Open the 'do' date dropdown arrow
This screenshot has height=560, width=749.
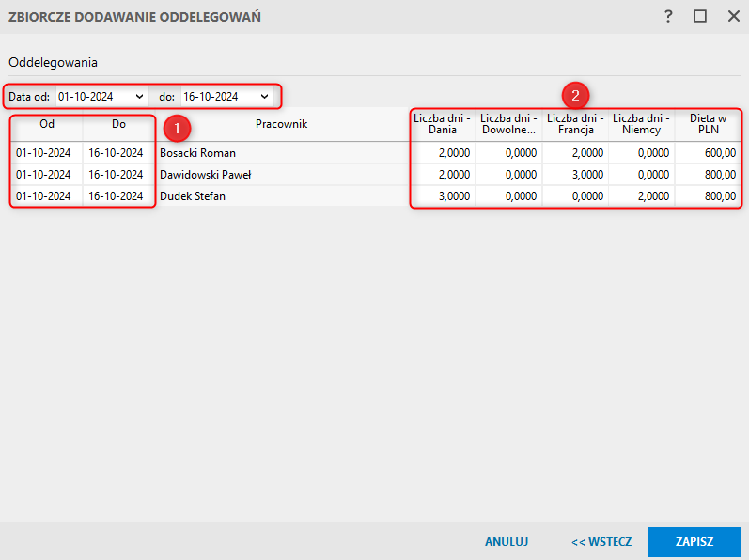click(x=265, y=97)
